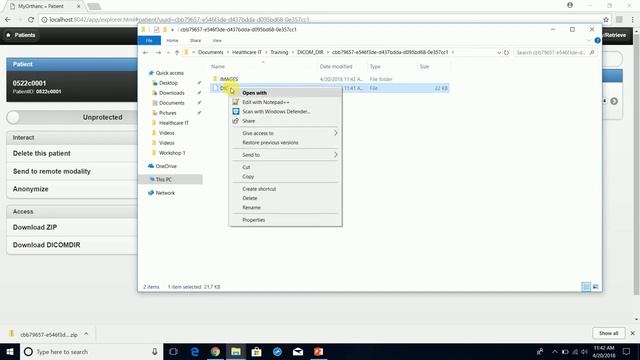Click Download ZIP in Orthanc
The image size is (640, 360).
(35, 227)
